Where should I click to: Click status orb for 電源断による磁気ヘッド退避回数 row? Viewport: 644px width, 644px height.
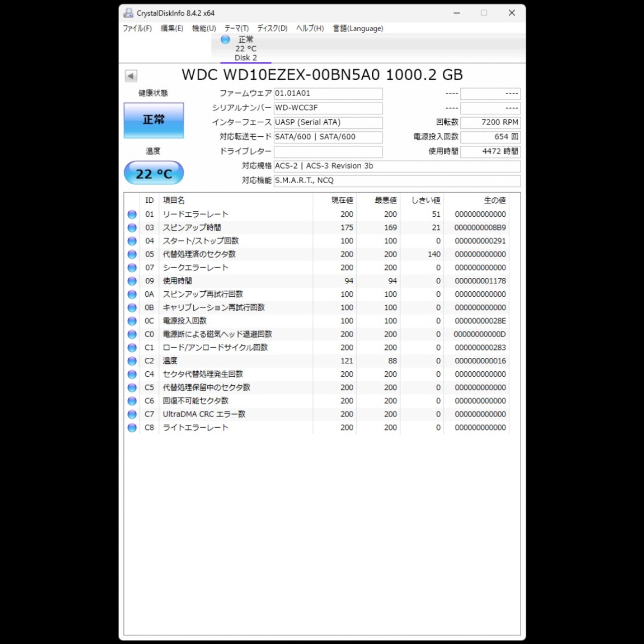tap(132, 334)
